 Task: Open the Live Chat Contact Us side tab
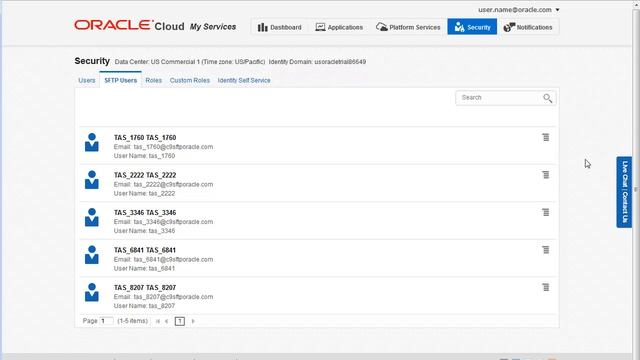pos(624,192)
